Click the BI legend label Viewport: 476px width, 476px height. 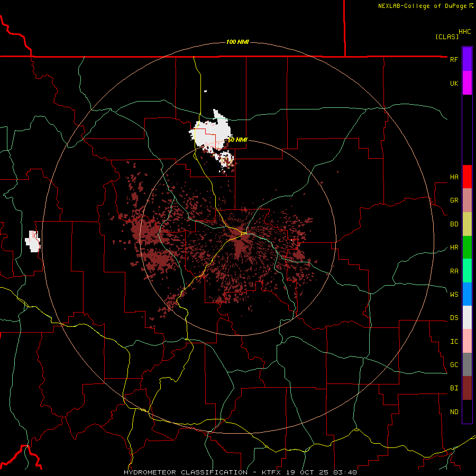click(454, 388)
